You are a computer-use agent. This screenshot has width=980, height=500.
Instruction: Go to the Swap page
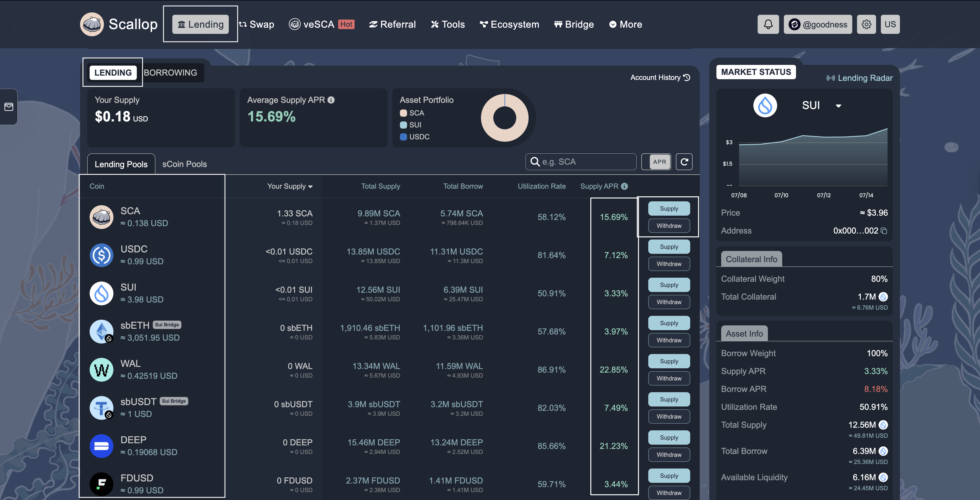click(x=256, y=24)
